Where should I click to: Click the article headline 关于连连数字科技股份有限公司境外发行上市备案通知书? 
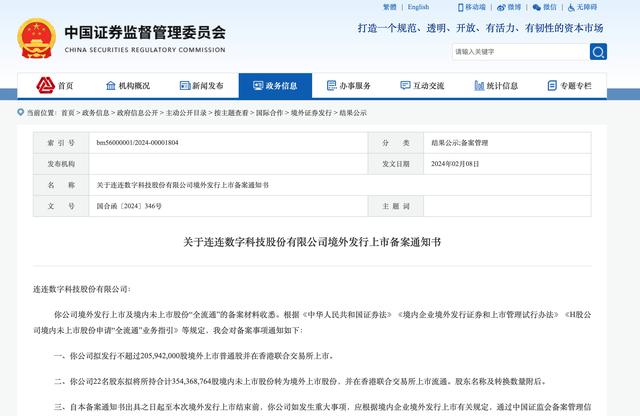pos(312,242)
